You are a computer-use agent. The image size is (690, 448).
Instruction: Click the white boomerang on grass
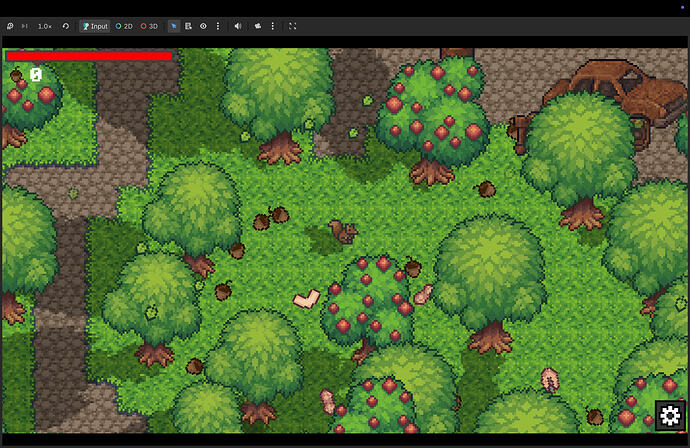pyautogui.click(x=307, y=299)
